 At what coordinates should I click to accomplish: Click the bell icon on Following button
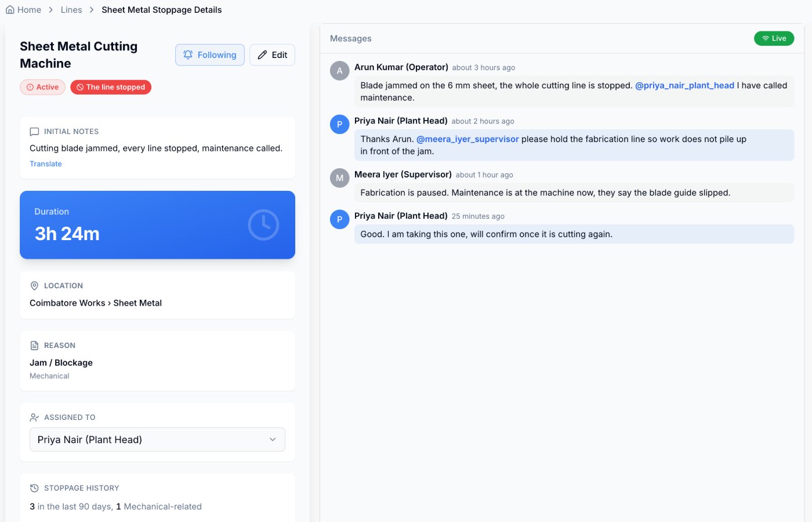[188, 55]
